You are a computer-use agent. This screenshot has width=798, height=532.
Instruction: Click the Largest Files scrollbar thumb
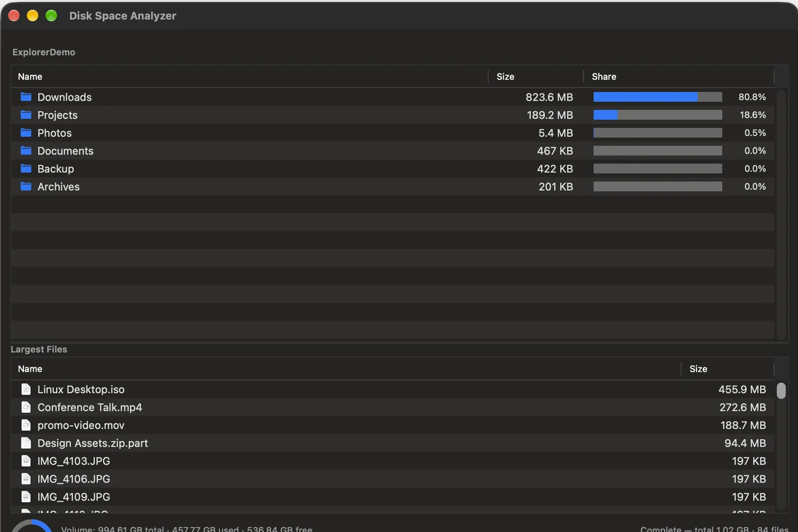point(781,391)
